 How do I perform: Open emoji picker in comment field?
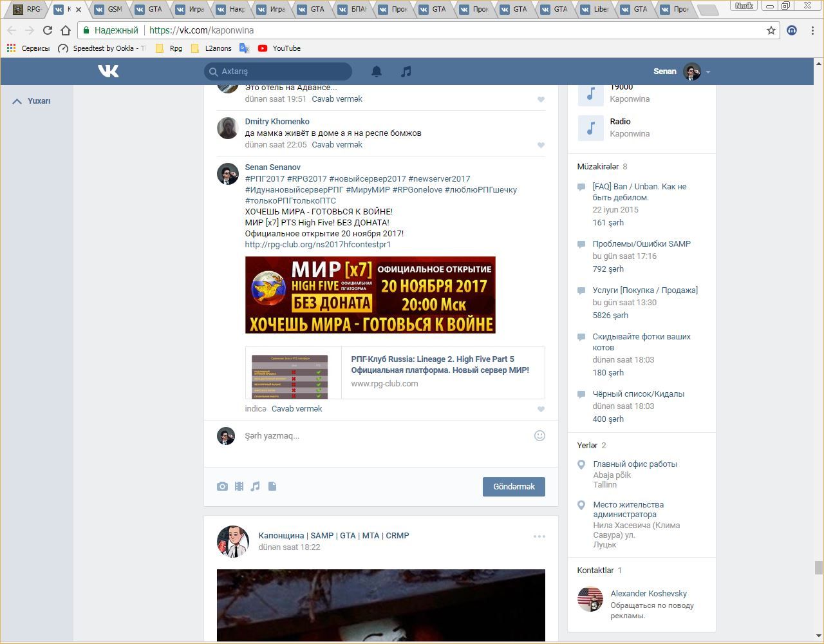point(539,436)
